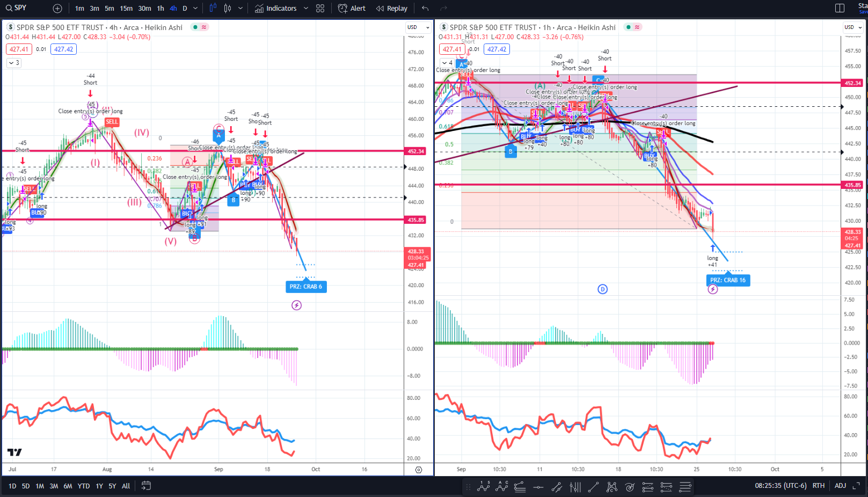This screenshot has height=497, width=868.
Task: Switch to the 3m interval
Action: [94, 9]
